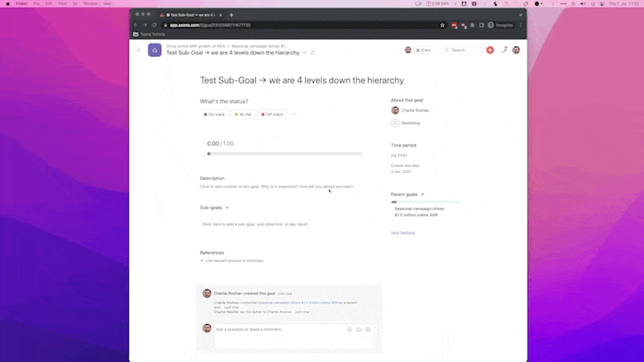Open a new browser tab
The height and width of the screenshot is (362, 644).
pyautogui.click(x=231, y=14)
